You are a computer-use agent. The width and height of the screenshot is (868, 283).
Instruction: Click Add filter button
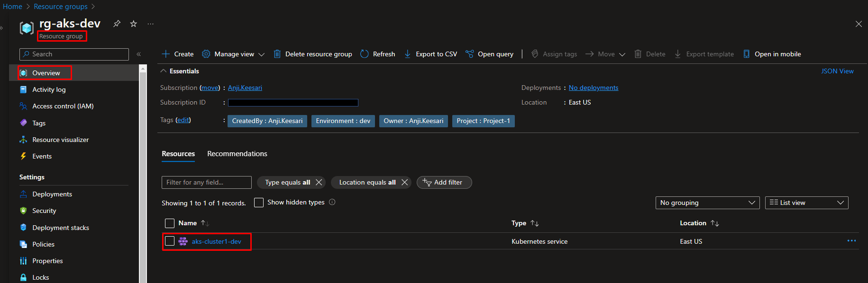(444, 182)
